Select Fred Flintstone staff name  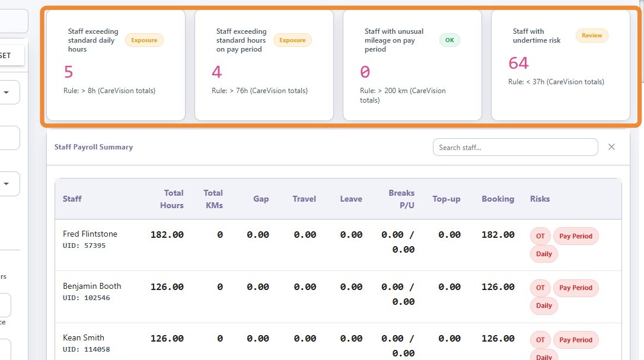coord(90,234)
